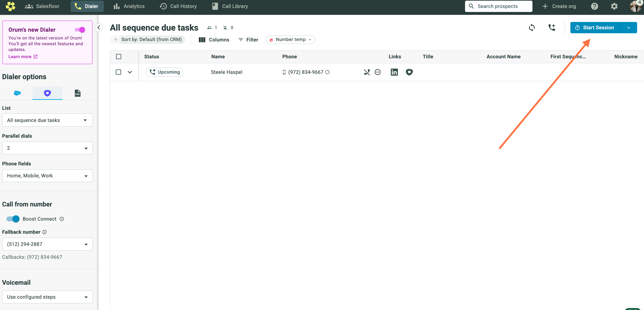Open the Call History tab
Viewport: 644px width, 310px height.
click(x=178, y=6)
